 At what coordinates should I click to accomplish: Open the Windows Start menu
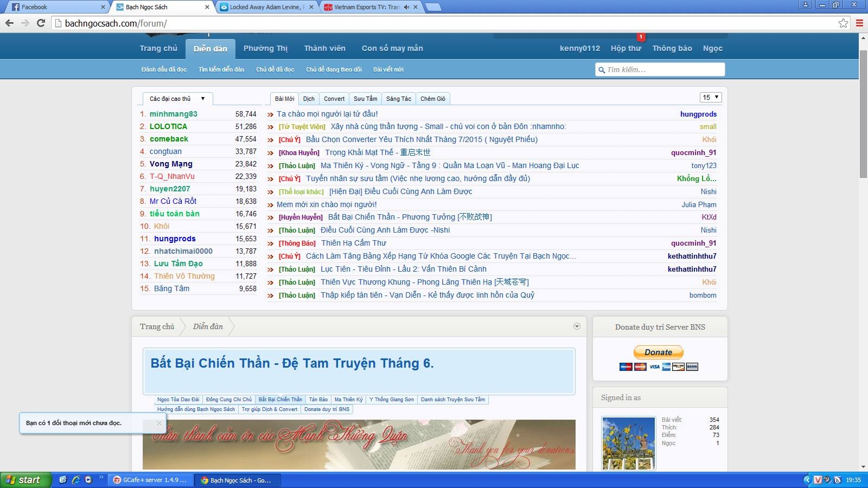coord(25,480)
